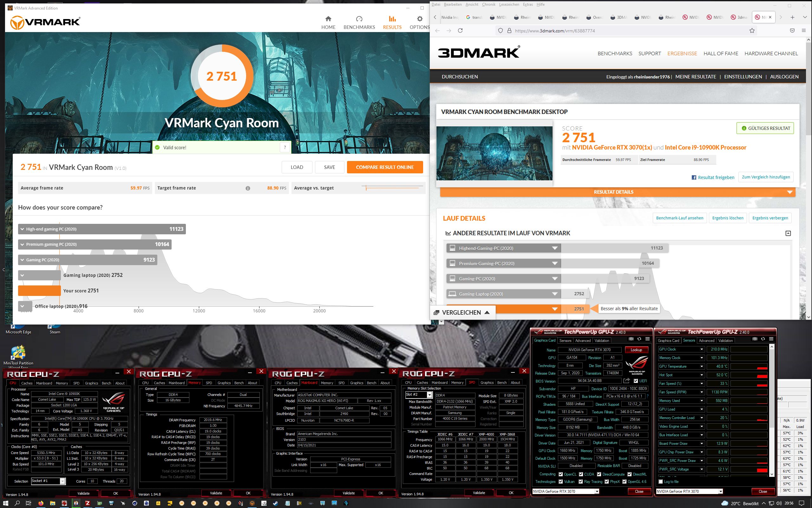Click Resultat freigeben Facebook link
Image resolution: width=812 pixels, height=508 pixels.
[713, 177]
